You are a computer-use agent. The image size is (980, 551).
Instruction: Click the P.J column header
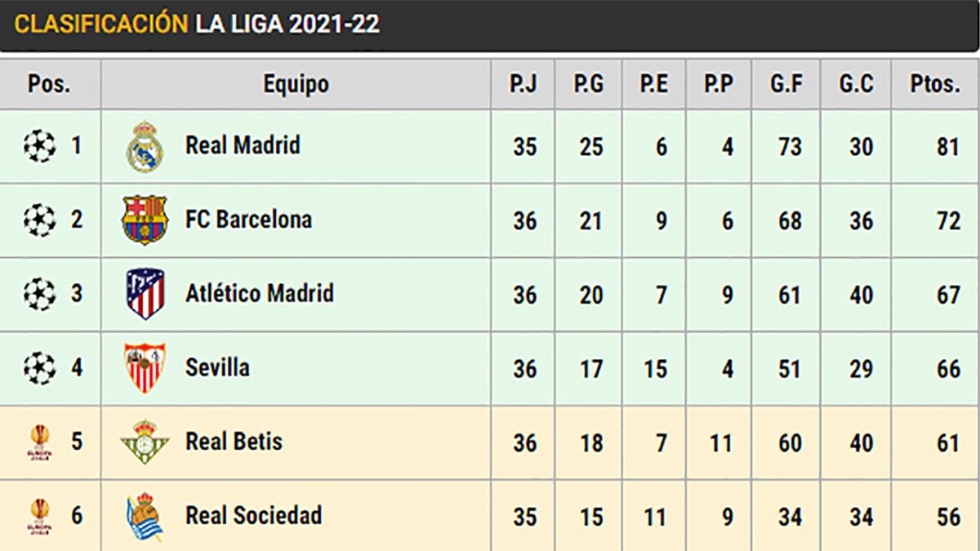tap(523, 83)
